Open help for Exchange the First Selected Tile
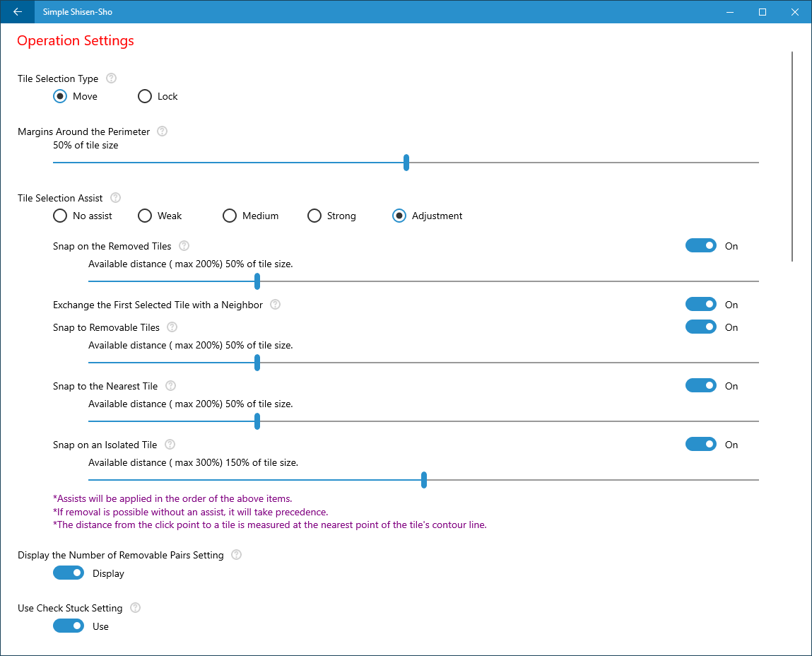812x656 pixels. tap(276, 304)
